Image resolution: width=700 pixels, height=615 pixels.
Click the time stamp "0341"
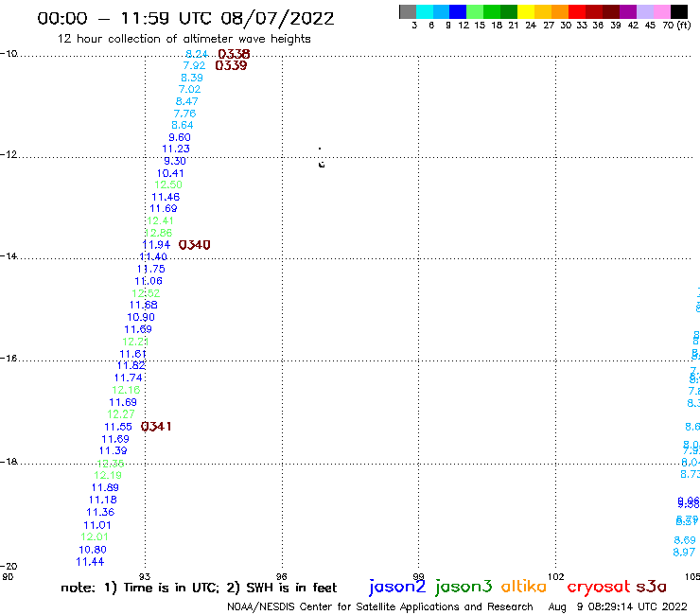tap(156, 427)
